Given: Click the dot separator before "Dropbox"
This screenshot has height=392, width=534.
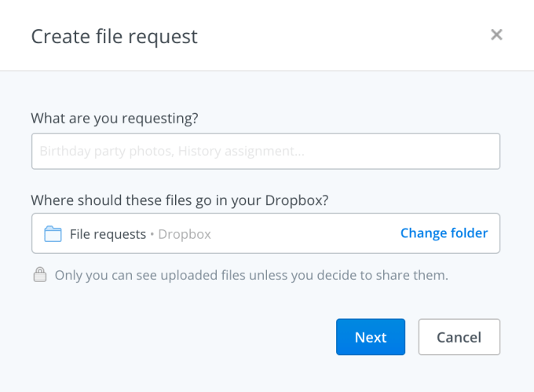Looking at the screenshot, I should click(152, 234).
